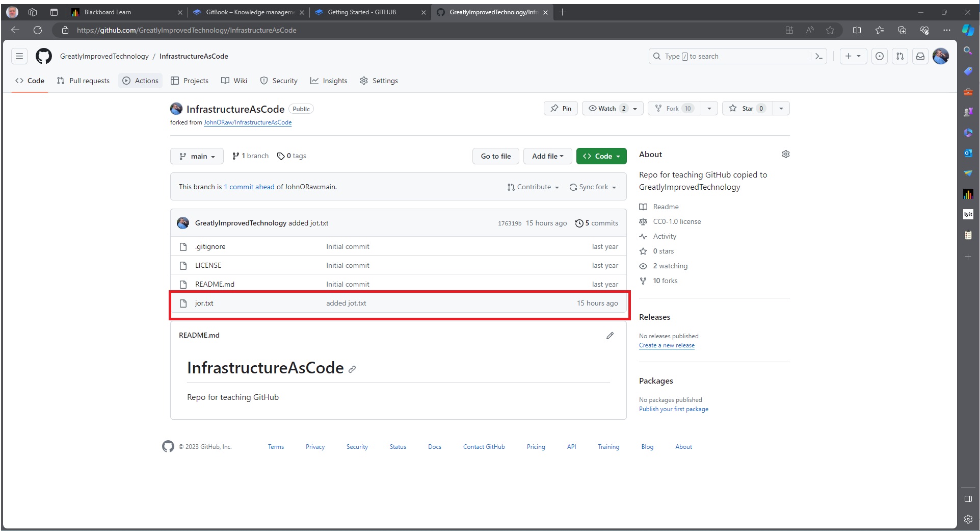Expand the Add file dropdown
This screenshot has width=980, height=531.
pyautogui.click(x=547, y=156)
